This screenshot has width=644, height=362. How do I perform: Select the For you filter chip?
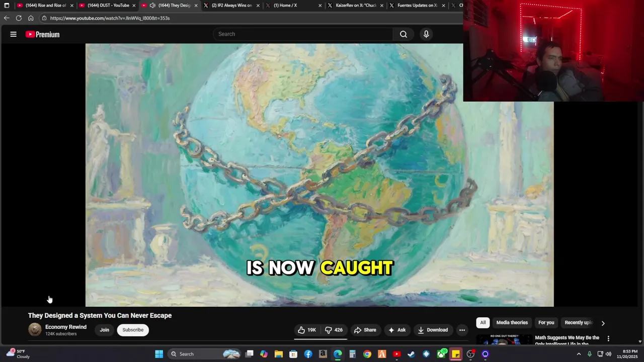pos(546,323)
